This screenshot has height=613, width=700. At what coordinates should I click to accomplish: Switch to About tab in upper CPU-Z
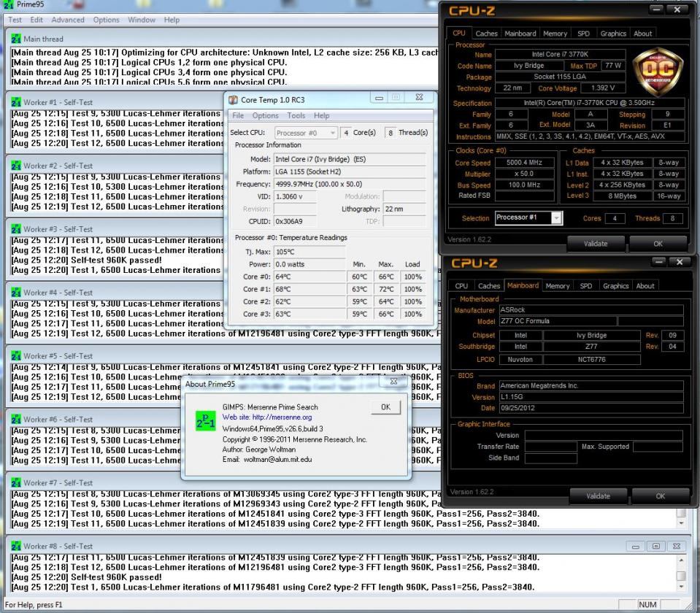[x=642, y=34]
